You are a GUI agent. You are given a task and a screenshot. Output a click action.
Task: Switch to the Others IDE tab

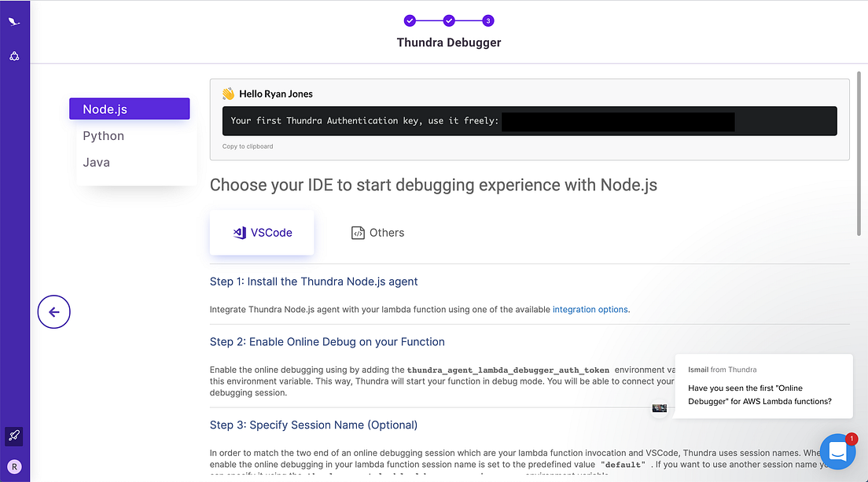point(377,232)
